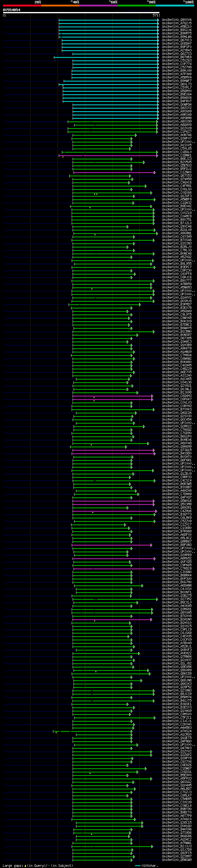The height and width of the screenshot is (868, 197).
Task: Open hit UniRef100_Q0SMJ8
Action: coord(177,301)
